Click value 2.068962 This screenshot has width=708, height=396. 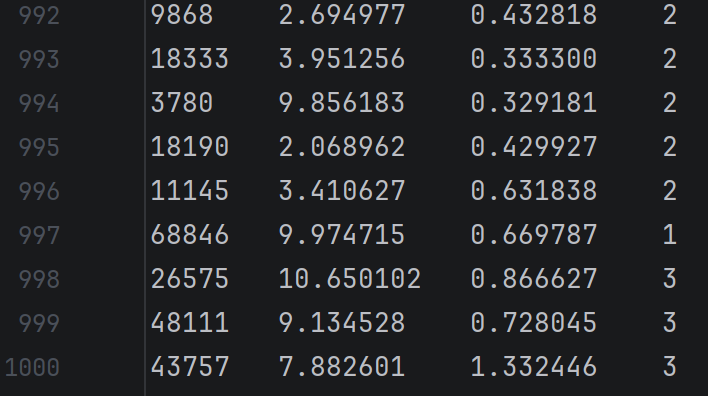pyautogui.click(x=342, y=147)
